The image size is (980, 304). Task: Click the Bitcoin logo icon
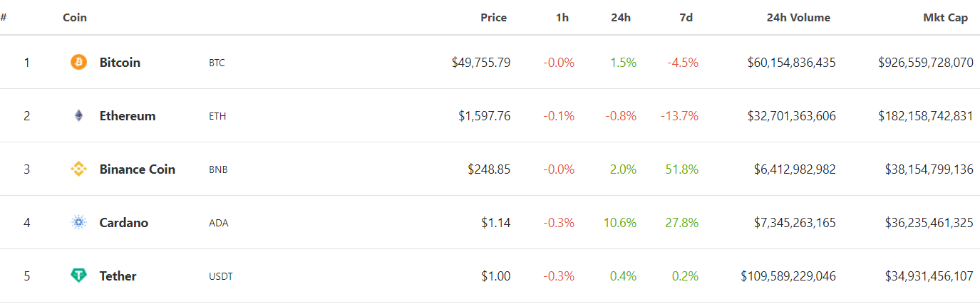tap(78, 63)
